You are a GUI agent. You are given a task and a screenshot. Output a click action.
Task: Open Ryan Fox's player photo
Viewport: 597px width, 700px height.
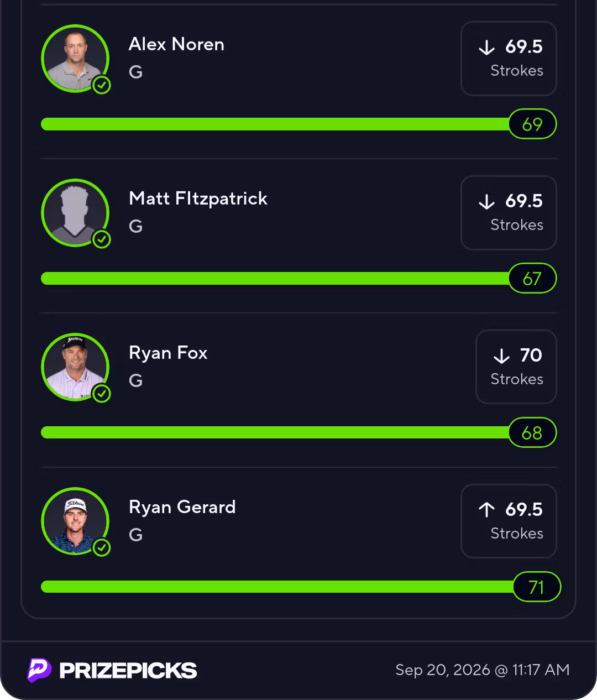[75, 367]
